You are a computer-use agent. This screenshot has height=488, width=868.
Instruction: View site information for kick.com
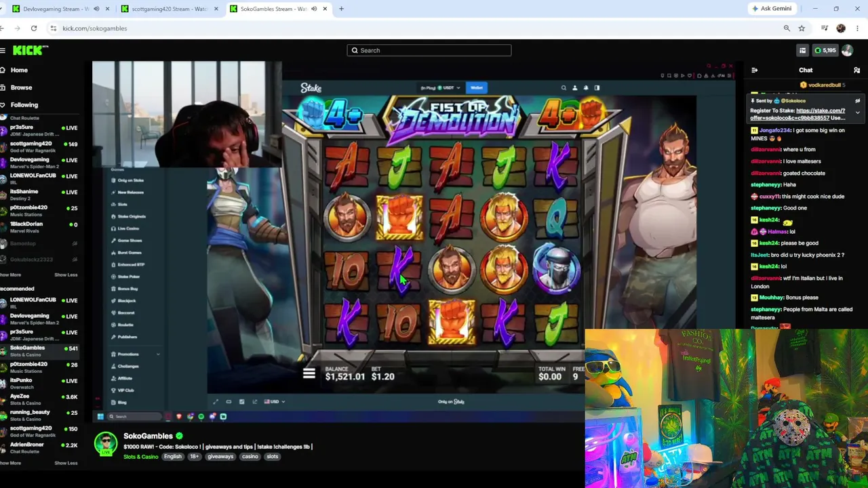tap(53, 28)
